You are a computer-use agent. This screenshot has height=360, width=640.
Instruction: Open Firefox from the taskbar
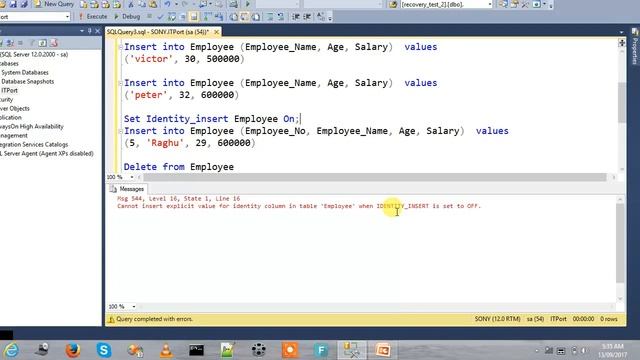pos(73,350)
